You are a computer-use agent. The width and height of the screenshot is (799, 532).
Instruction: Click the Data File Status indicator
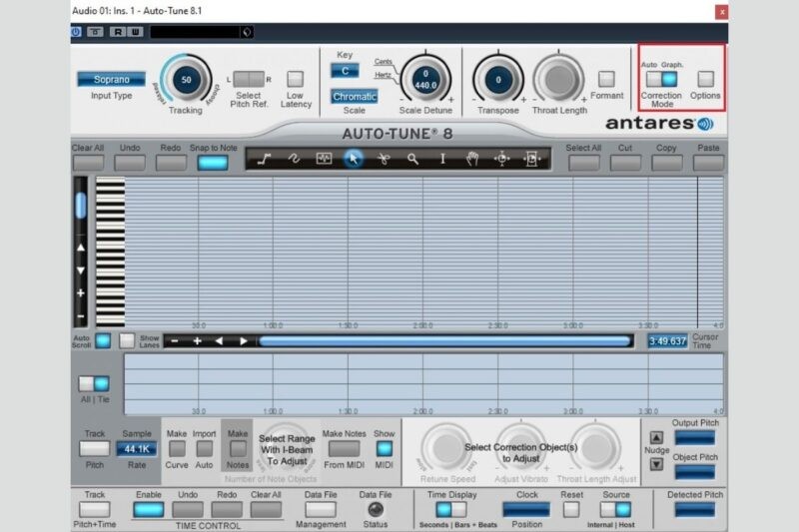click(x=376, y=509)
